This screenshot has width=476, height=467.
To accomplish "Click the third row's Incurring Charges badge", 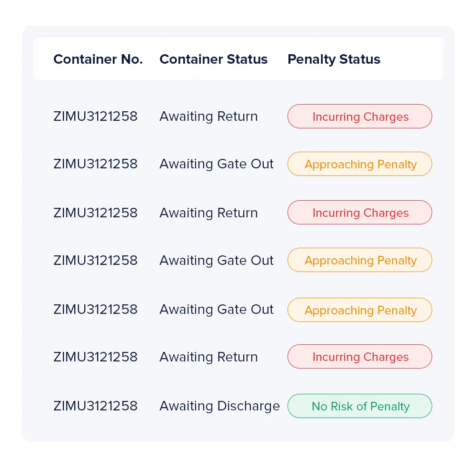I will click(x=360, y=213).
